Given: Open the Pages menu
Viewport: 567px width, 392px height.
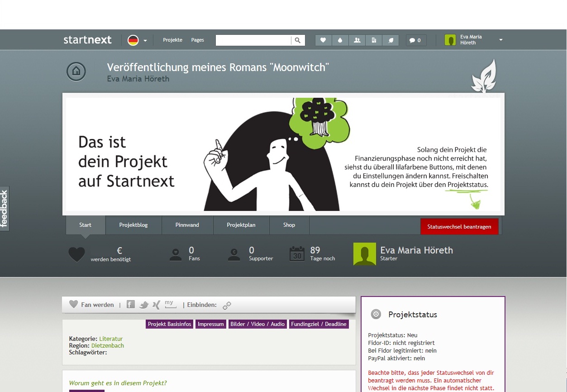Looking at the screenshot, I should [197, 40].
